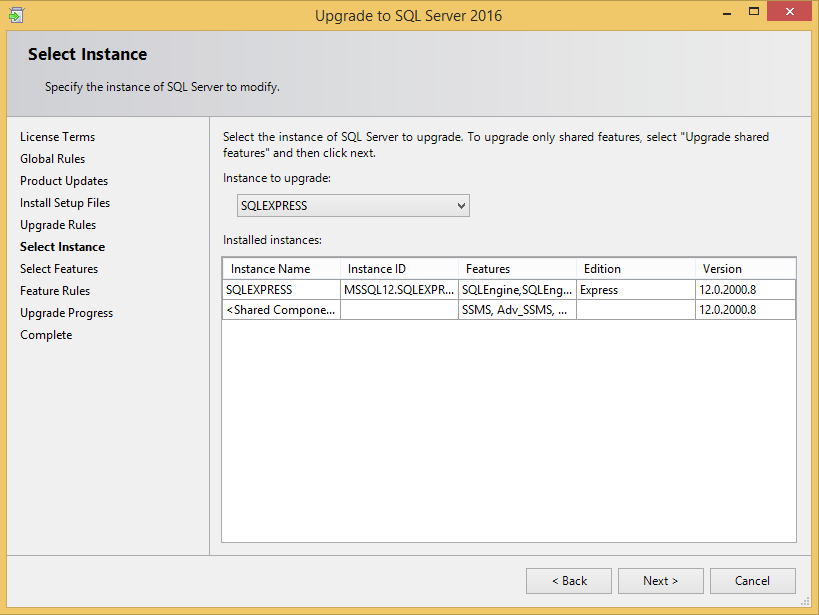Open the Feature Rules step
The width and height of the screenshot is (819, 615).
(55, 291)
